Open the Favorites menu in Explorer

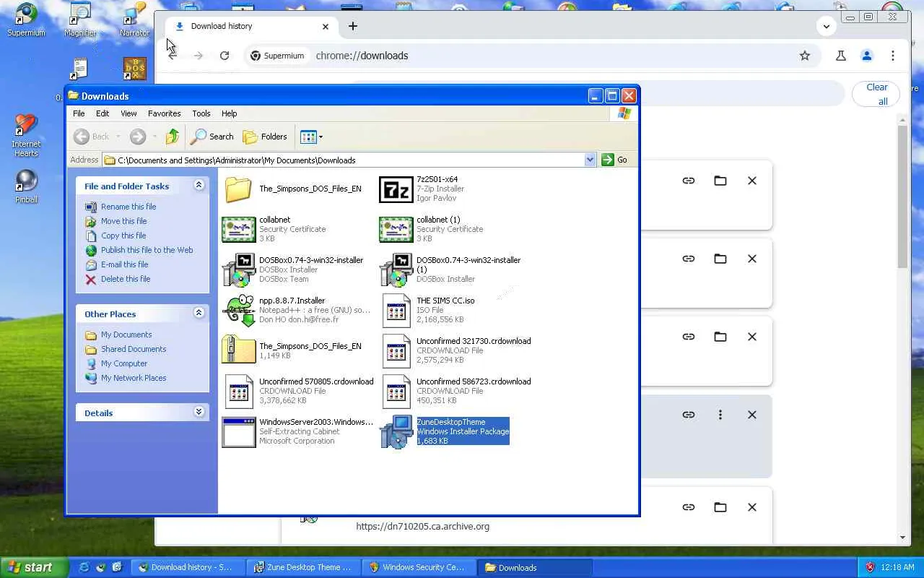pyautogui.click(x=165, y=113)
